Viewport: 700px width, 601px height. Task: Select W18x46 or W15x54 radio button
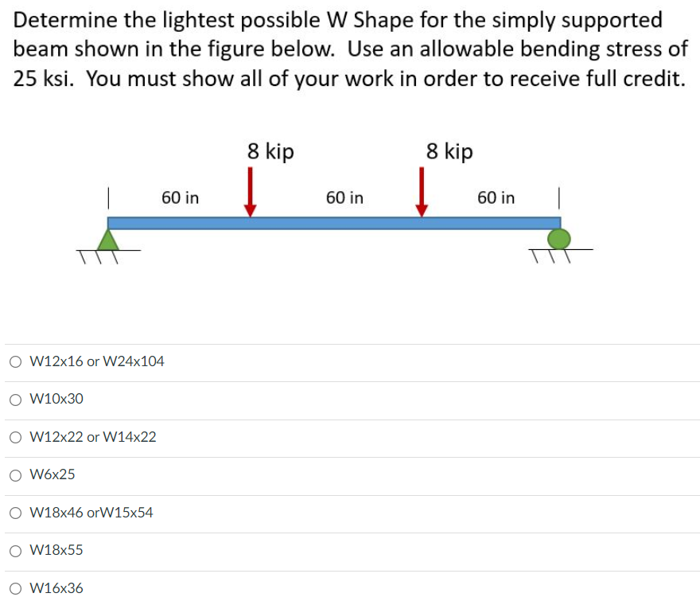(16, 513)
